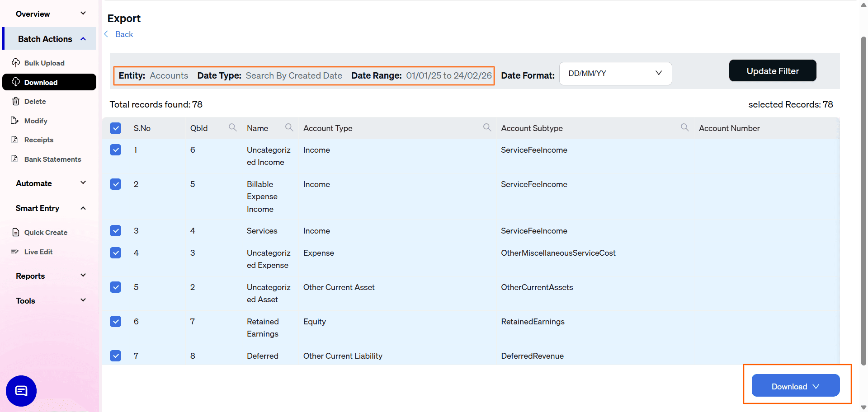Open the chat support bubble
The width and height of the screenshot is (868, 412).
[x=20, y=391]
